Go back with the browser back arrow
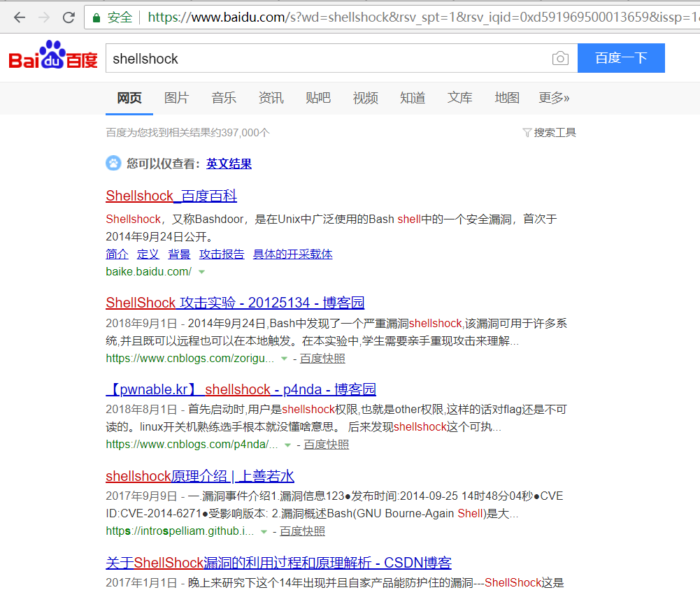700x590 pixels. click(x=19, y=17)
